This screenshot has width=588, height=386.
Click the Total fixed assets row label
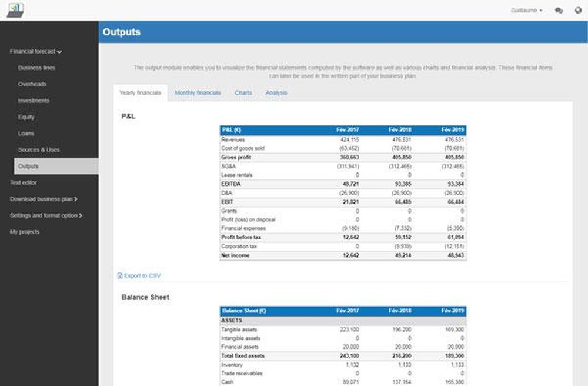point(243,355)
